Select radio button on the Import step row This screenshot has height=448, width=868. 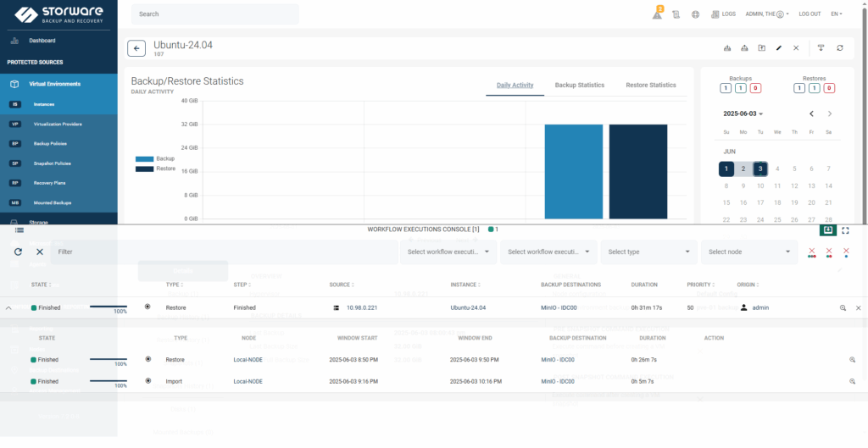[x=147, y=381]
